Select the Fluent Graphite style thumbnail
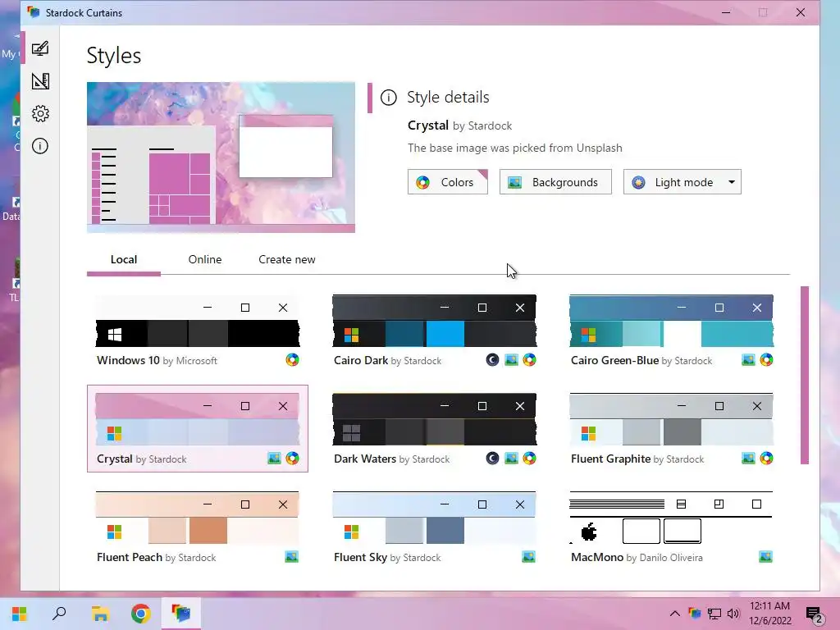 [671, 419]
